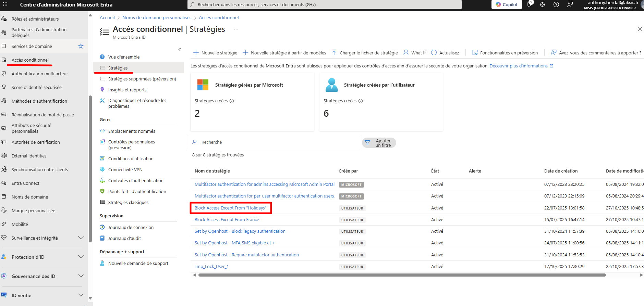644x306 pixels.
Task: Click Nouvelle stratégie à partir de modèles
Action: 284,53
